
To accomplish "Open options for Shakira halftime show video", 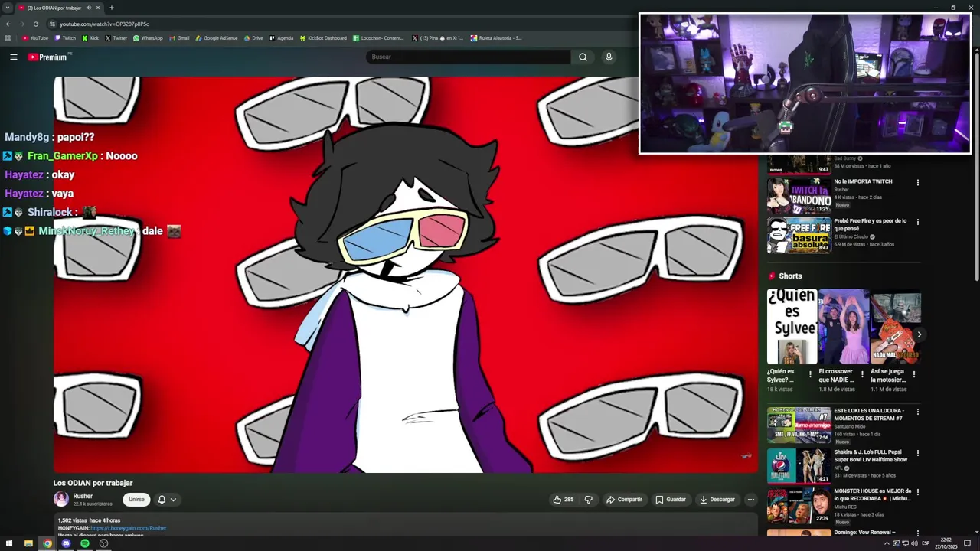I will pos(917,453).
